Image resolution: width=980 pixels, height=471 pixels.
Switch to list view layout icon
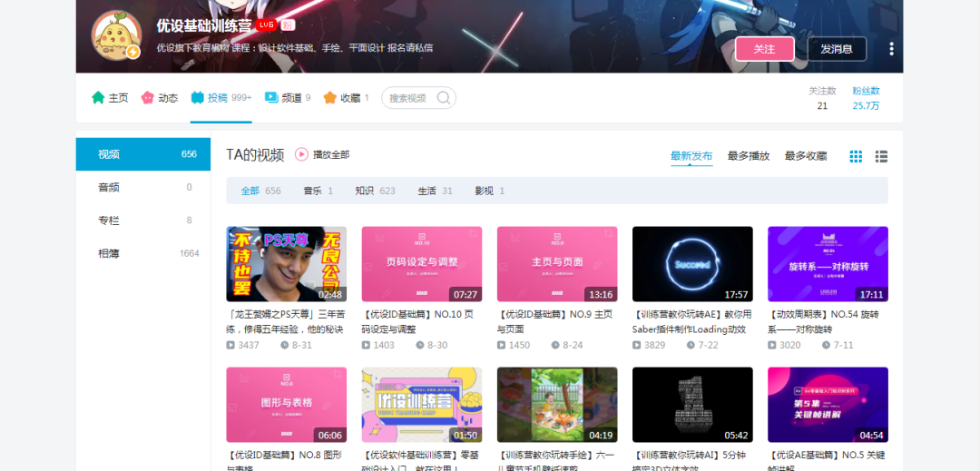[x=881, y=156]
